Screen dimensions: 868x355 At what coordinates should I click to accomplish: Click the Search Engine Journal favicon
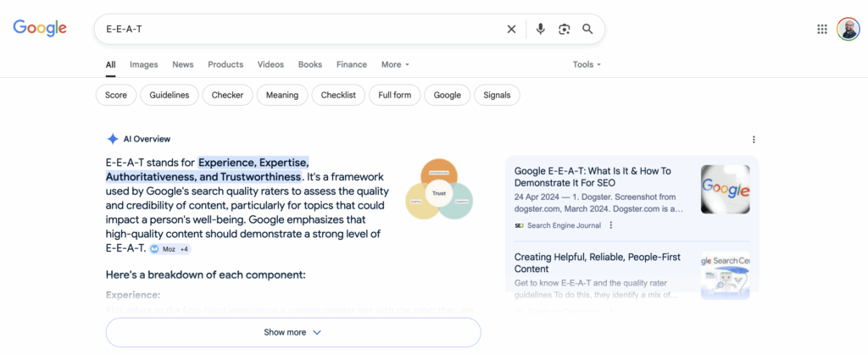click(x=519, y=225)
